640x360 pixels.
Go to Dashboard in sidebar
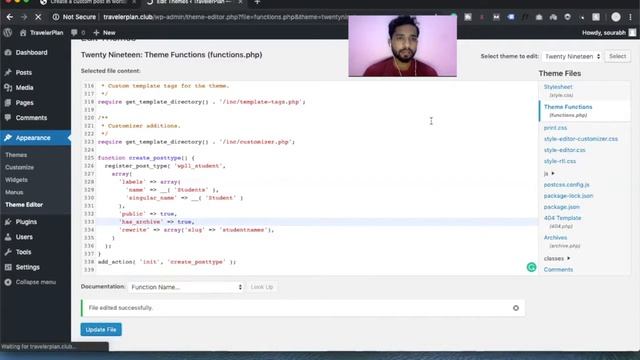(x=31, y=53)
